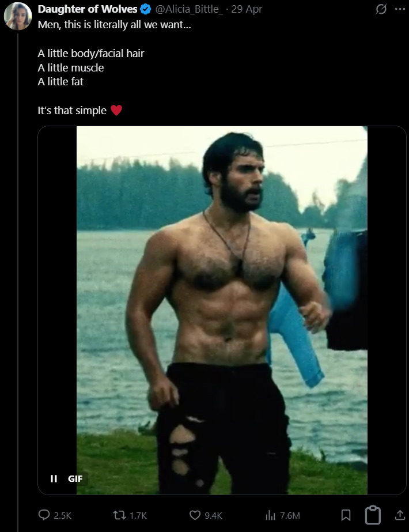Image resolution: width=409 pixels, height=532 pixels.
Task: Click the Grok slashed-circle icon
Action: click(381, 9)
